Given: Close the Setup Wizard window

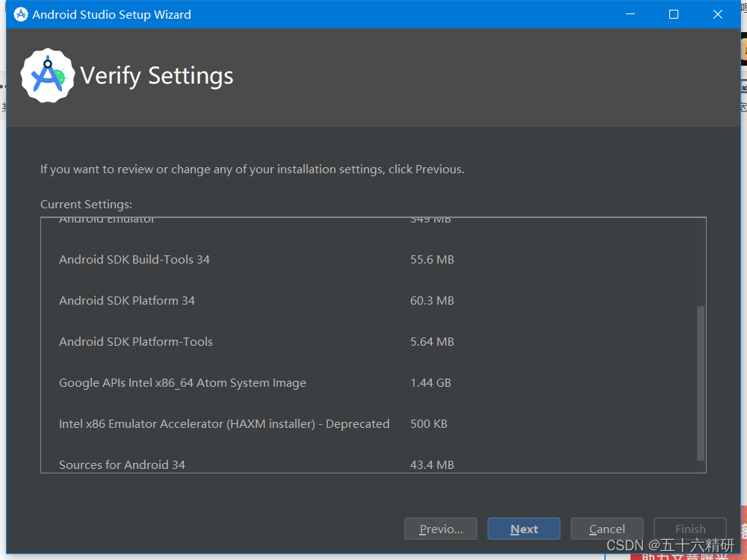Looking at the screenshot, I should pyautogui.click(x=717, y=14).
